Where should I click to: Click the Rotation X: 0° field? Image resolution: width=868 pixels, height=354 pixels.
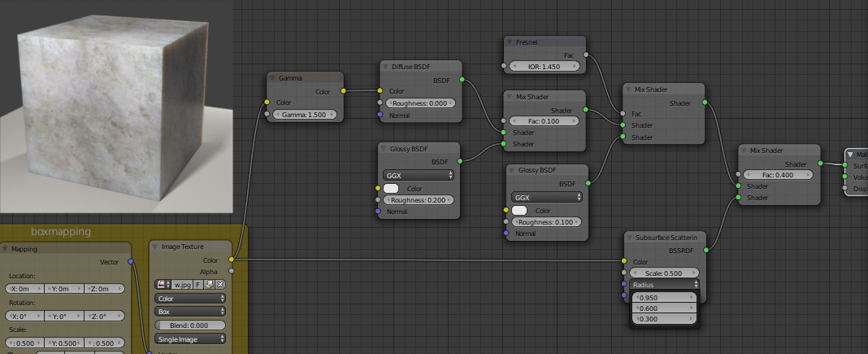[25, 316]
